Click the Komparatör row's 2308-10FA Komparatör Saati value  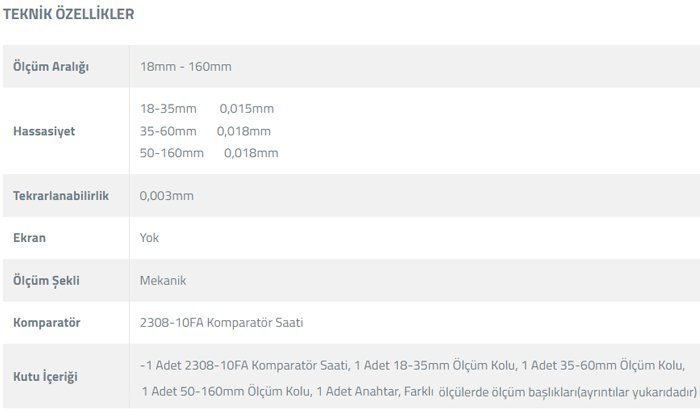click(221, 324)
